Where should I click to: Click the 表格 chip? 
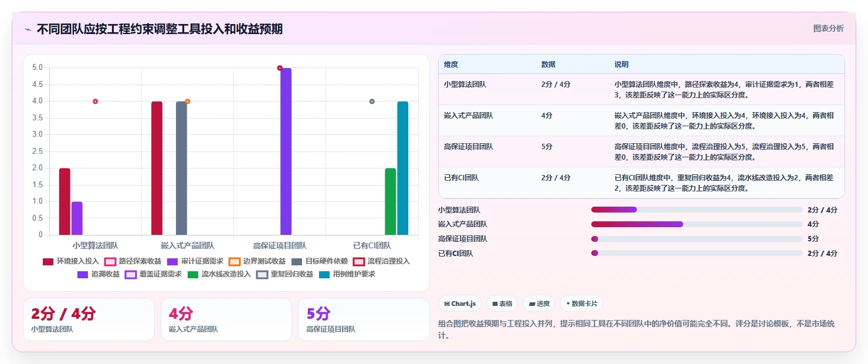[x=502, y=304]
